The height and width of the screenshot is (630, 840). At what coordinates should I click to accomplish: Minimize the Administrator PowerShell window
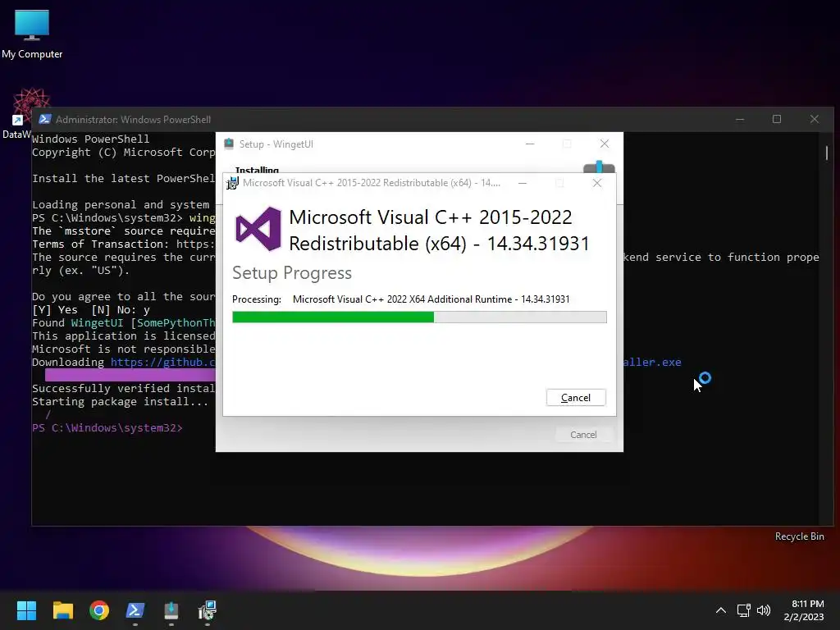click(740, 119)
